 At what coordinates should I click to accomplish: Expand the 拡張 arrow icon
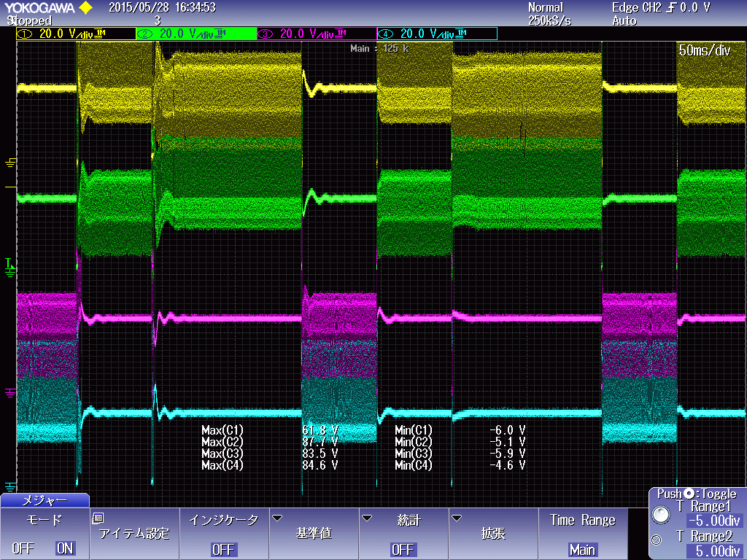[457, 518]
